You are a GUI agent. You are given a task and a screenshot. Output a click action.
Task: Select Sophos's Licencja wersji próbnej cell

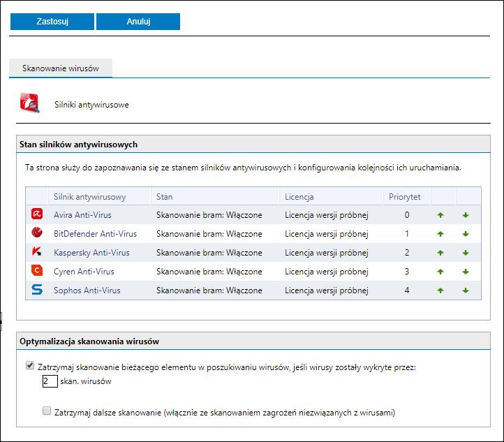[326, 290]
